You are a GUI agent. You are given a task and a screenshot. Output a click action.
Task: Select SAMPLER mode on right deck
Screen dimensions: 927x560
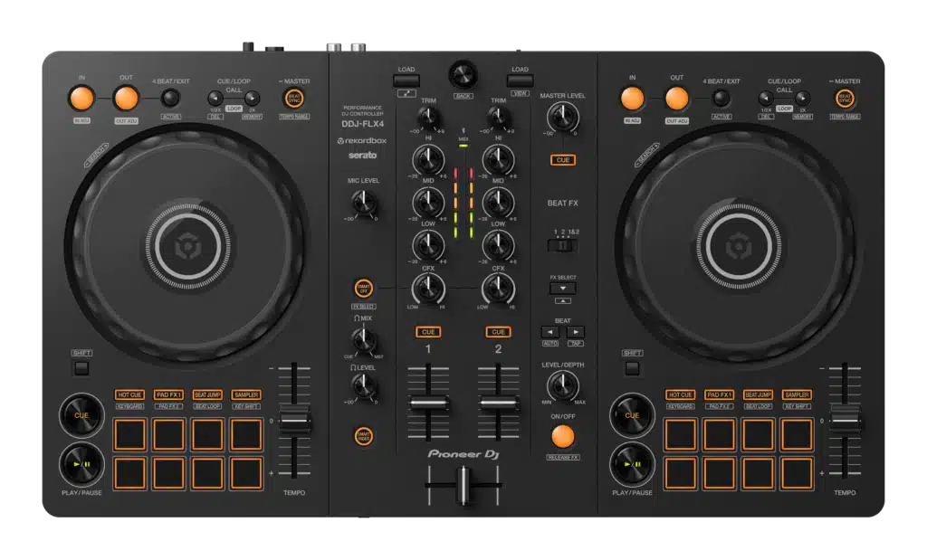797,394
